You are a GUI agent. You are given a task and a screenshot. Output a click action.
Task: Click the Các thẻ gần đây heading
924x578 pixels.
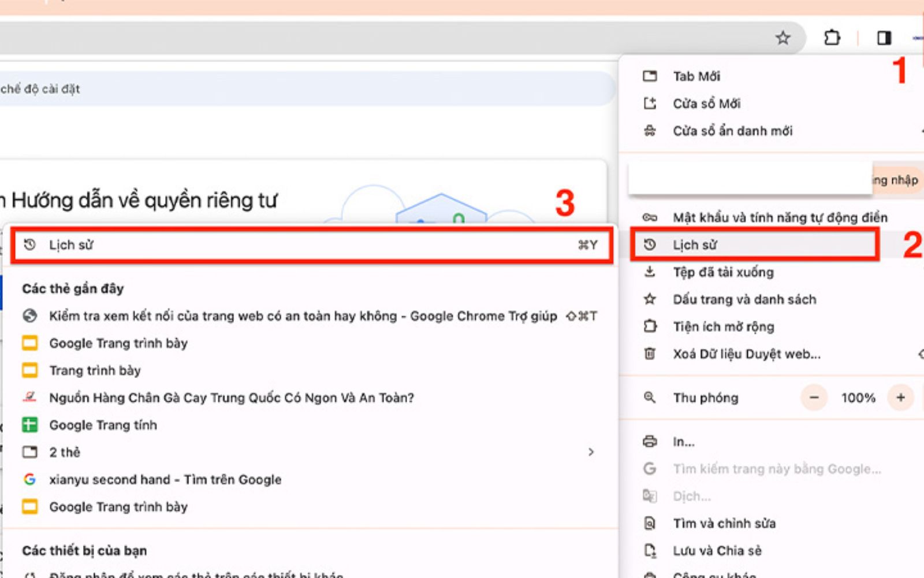click(x=73, y=288)
